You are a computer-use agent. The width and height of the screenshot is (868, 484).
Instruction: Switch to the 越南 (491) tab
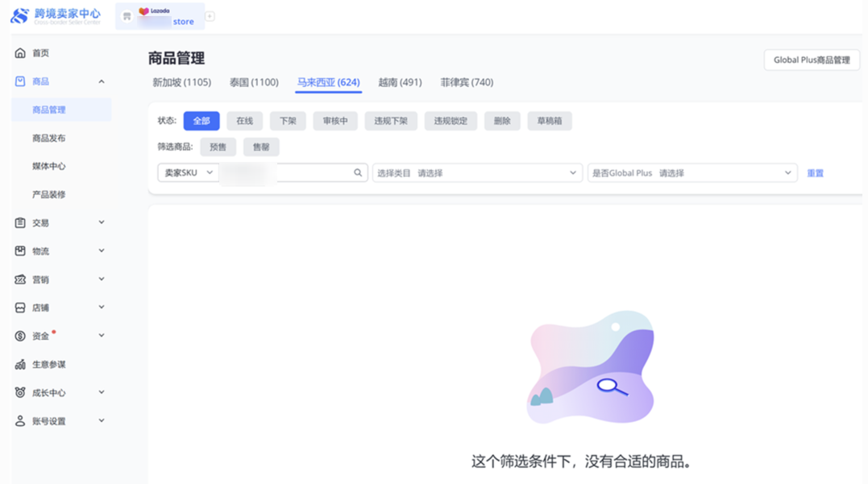tap(400, 82)
